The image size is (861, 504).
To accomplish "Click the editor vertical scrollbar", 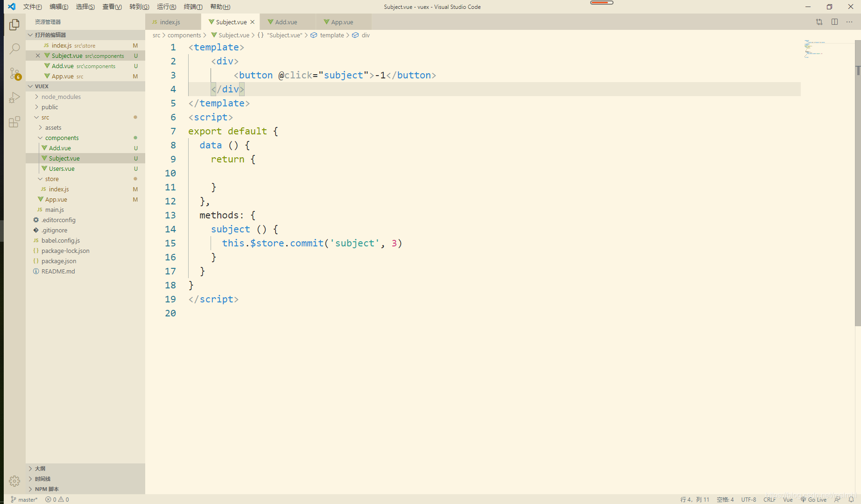I will 858,183.
